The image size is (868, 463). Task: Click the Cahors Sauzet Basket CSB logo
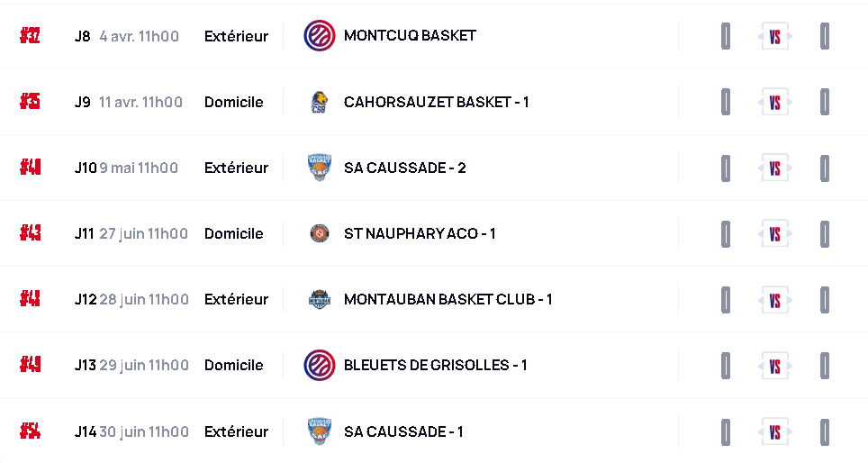tap(319, 102)
